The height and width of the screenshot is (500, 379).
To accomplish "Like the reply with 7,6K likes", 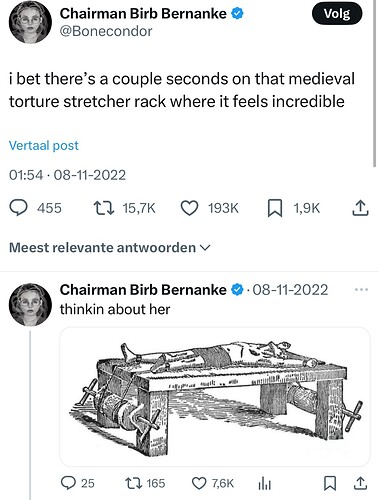I will coord(199,483).
